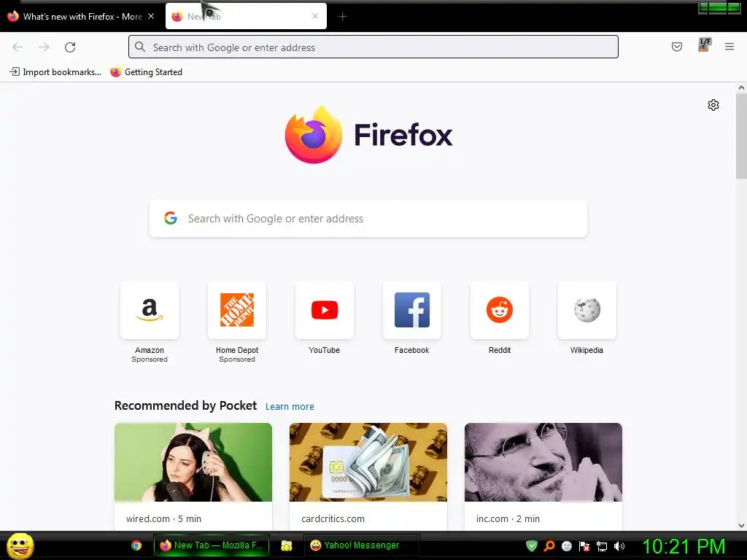This screenshot has width=747, height=560.
Task: Click the page vertical scrollbar thumb
Action: [x=741, y=136]
